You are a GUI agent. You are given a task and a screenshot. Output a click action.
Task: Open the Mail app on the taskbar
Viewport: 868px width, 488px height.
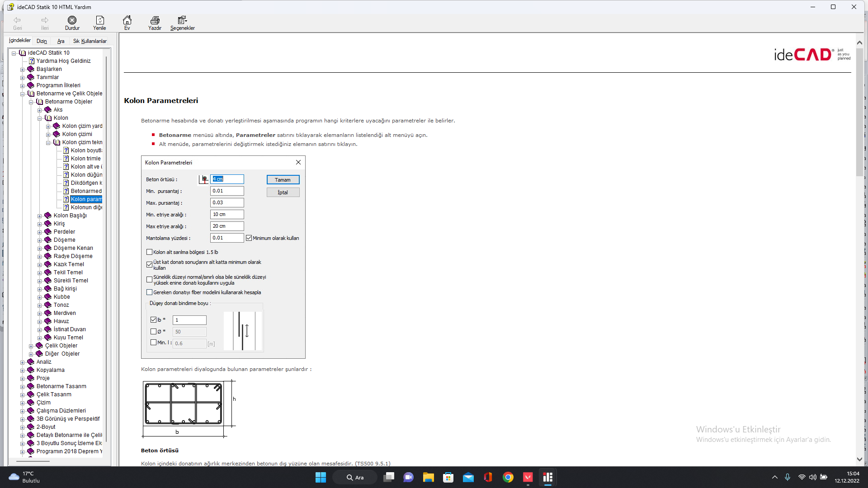pos(468,477)
